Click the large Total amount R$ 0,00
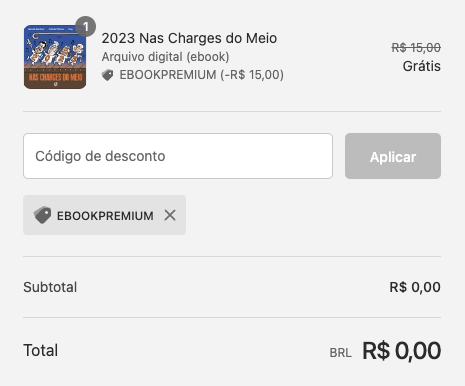465x386 pixels. tap(402, 351)
